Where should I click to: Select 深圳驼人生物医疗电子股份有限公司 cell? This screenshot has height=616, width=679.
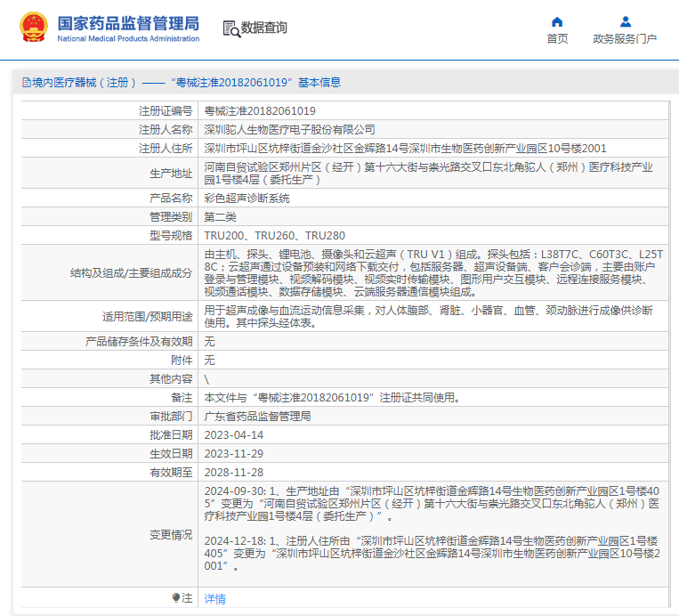(x=289, y=130)
